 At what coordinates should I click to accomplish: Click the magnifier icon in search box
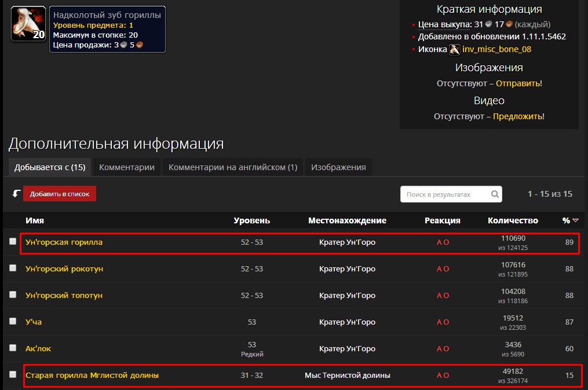[495, 194]
